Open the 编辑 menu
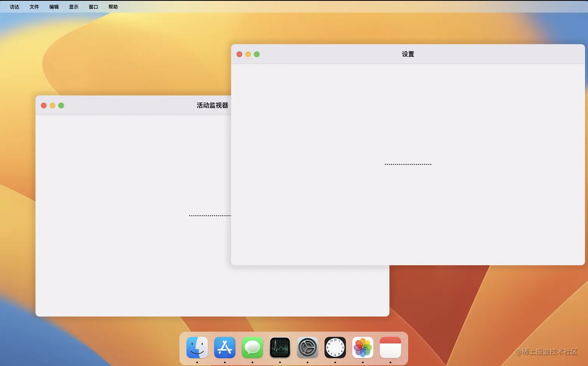The height and width of the screenshot is (366, 588). (54, 7)
